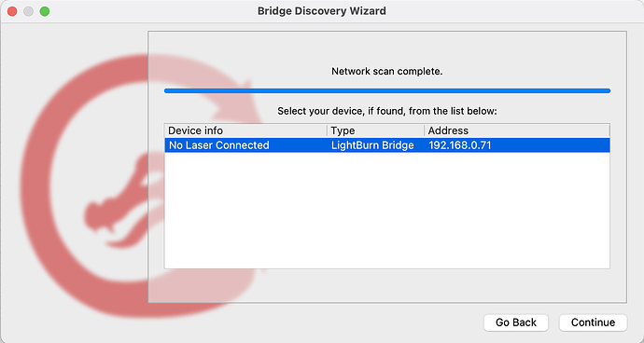
Task: Click the Network scan complete status text
Action: (387, 72)
